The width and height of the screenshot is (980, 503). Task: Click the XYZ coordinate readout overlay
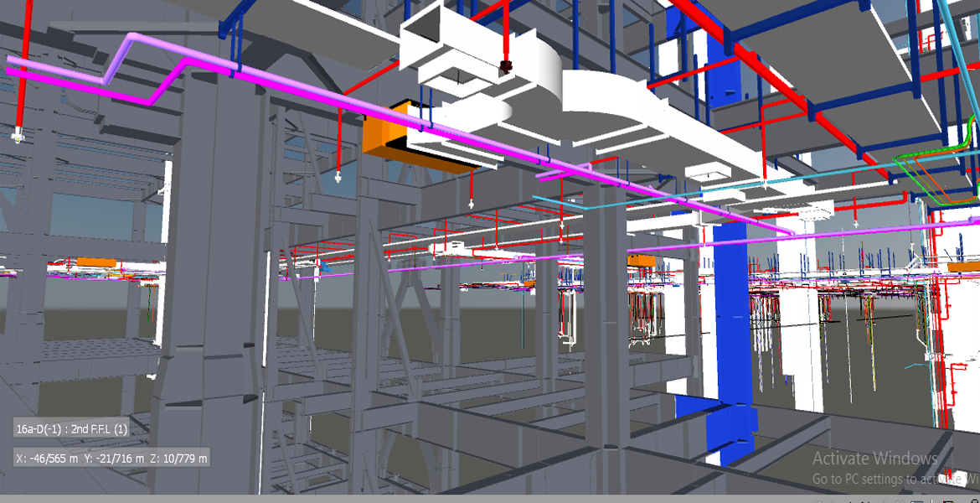[x=111, y=459]
